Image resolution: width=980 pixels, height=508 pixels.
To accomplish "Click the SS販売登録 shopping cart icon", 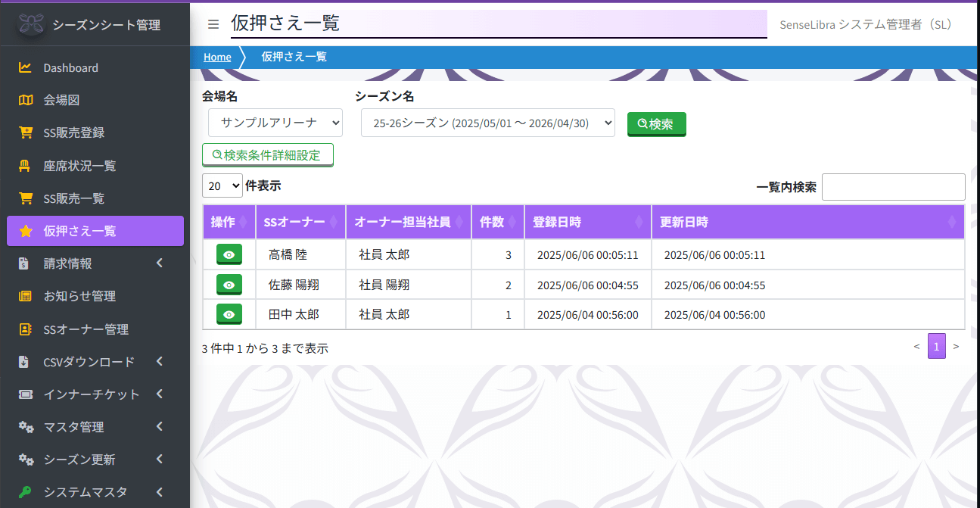I will coord(24,132).
